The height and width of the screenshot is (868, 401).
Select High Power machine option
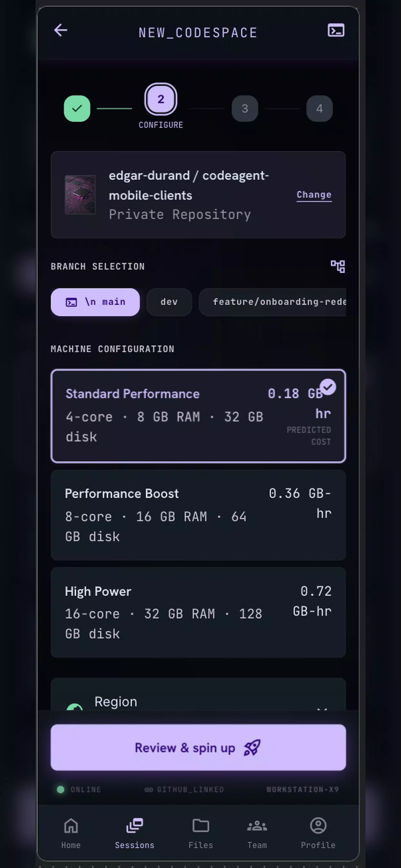click(x=198, y=613)
